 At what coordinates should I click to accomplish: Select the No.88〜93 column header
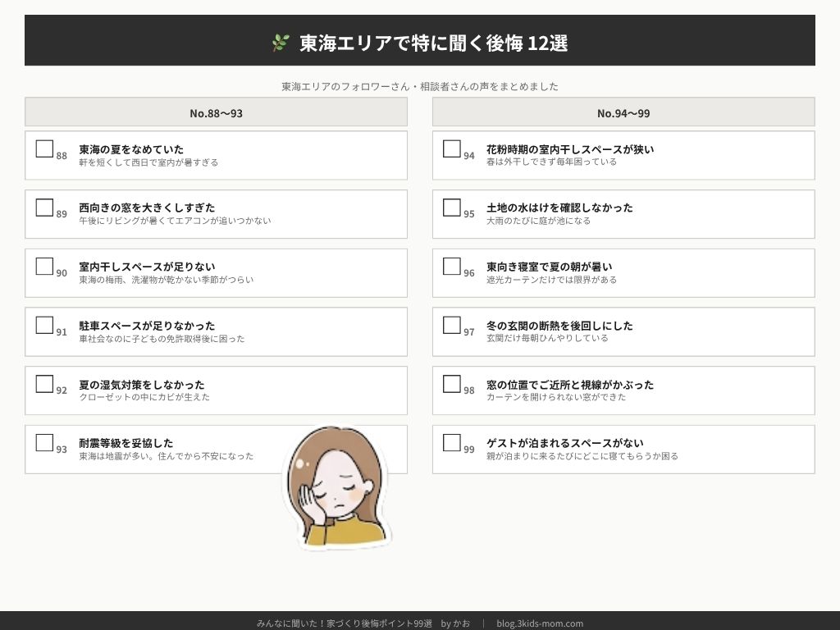point(216,112)
